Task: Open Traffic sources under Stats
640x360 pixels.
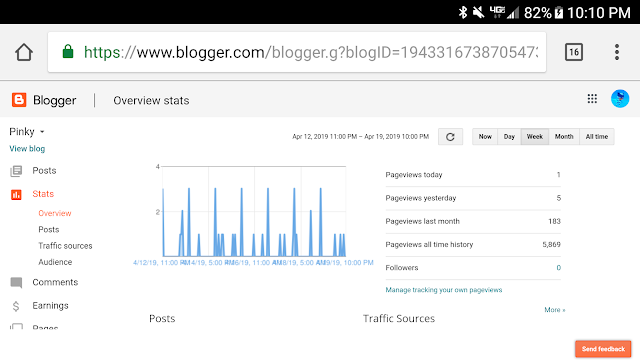Action: click(65, 246)
